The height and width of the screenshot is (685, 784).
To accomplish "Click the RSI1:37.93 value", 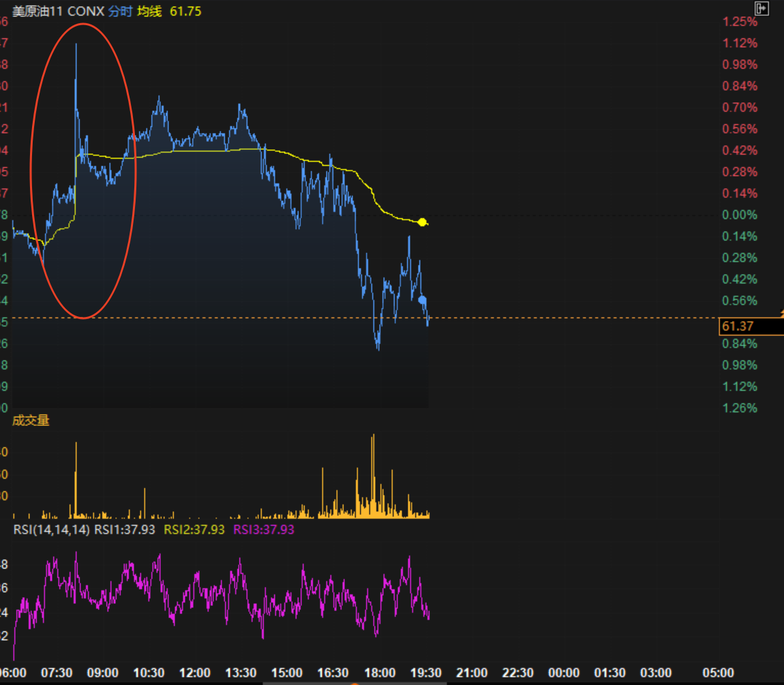I will (125, 530).
